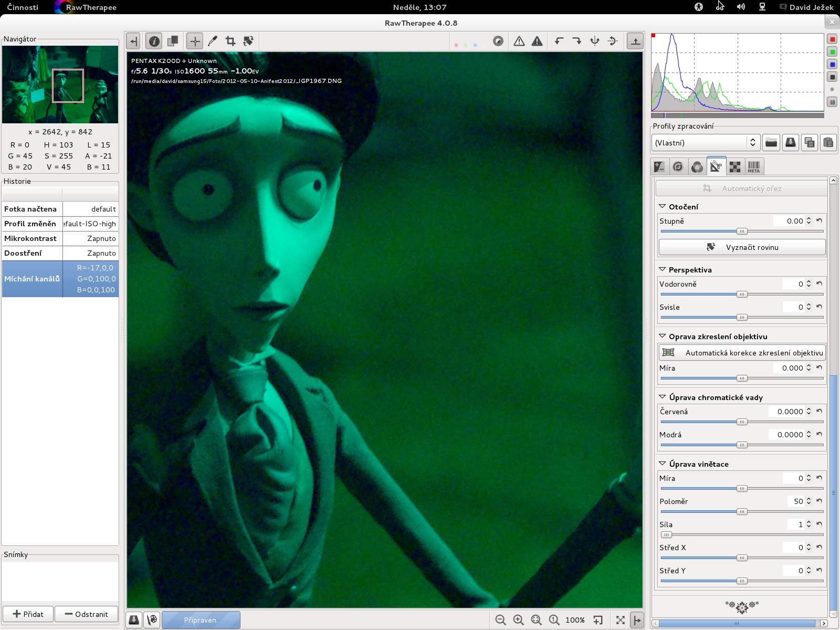
Task: Save current processing profile
Action: coord(790,143)
